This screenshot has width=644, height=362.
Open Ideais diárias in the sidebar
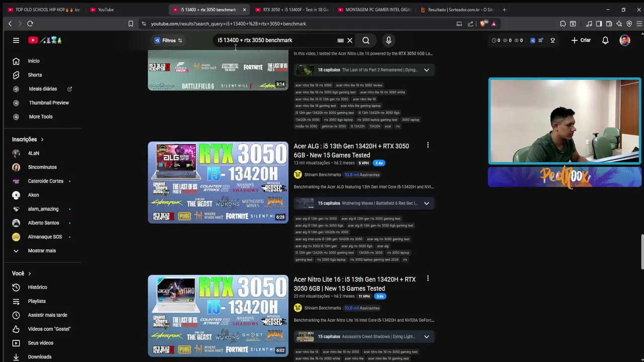[42, 89]
